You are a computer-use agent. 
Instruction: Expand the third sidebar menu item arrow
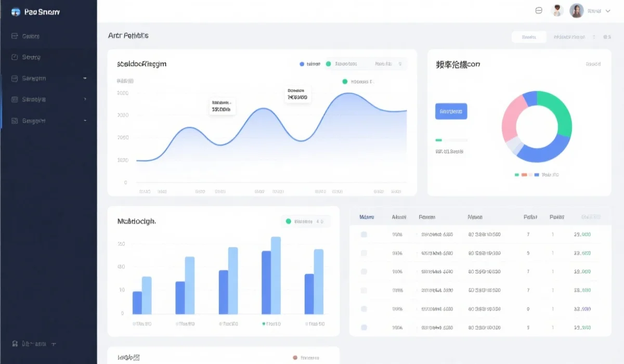tap(85, 79)
